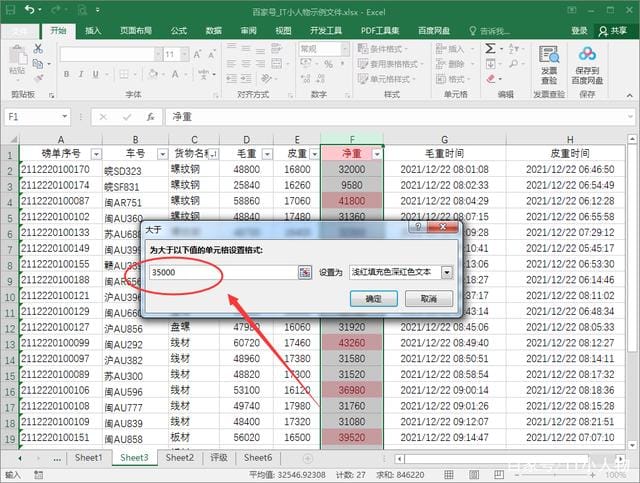This screenshot has width=640, height=483.
Task: Click the Save icon in quick access toolbar
Action: [x=11, y=11]
